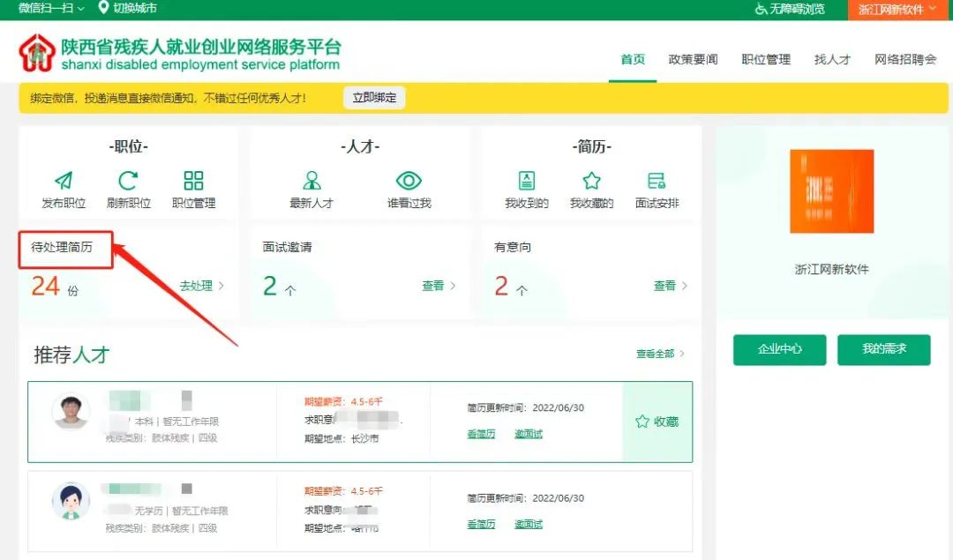The image size is (953, 560).
Task: Click the company logo thumbnail
Action: point(830,191)
